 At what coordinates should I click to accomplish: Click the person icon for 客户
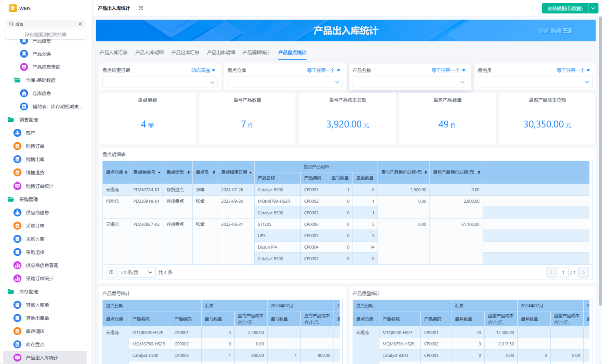tap(17, 133)
